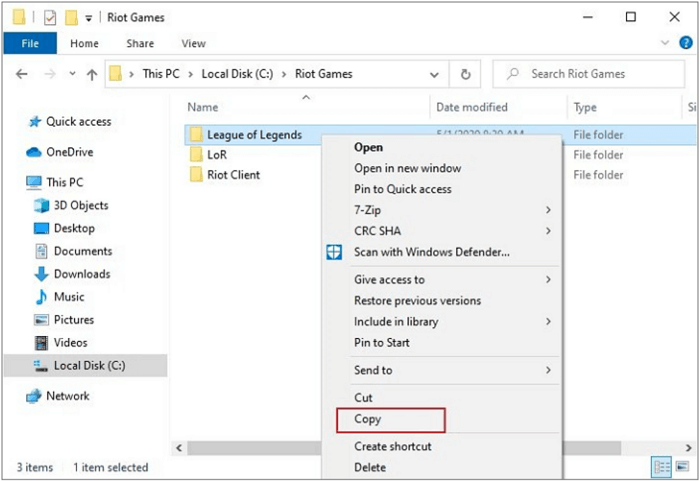Open the View ribbon tab
This screenshot has width=700, height=481.
point(193,44)
